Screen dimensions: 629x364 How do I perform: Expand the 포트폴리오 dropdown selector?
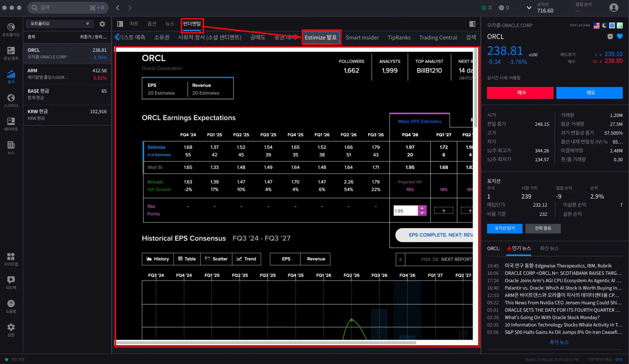click(x=60, y=24)
